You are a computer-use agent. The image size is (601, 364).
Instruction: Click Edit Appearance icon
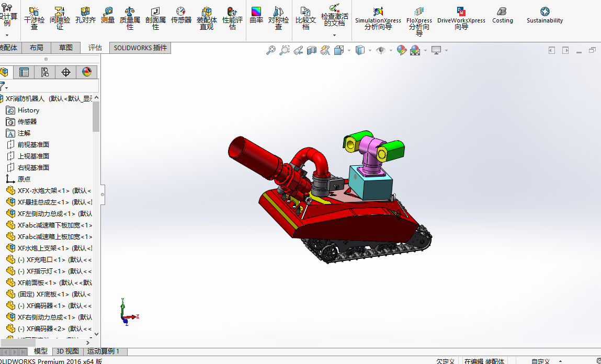(401, 50)
